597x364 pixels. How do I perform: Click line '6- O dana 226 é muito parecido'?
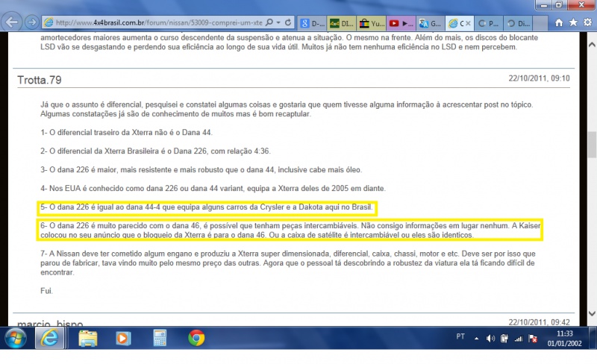[x=290, y=230]
